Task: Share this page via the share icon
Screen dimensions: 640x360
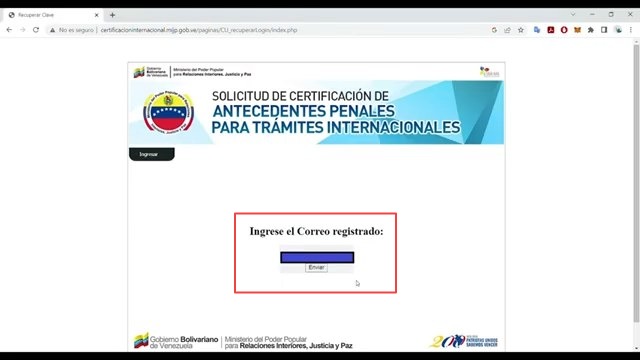Action: [507, 30]
